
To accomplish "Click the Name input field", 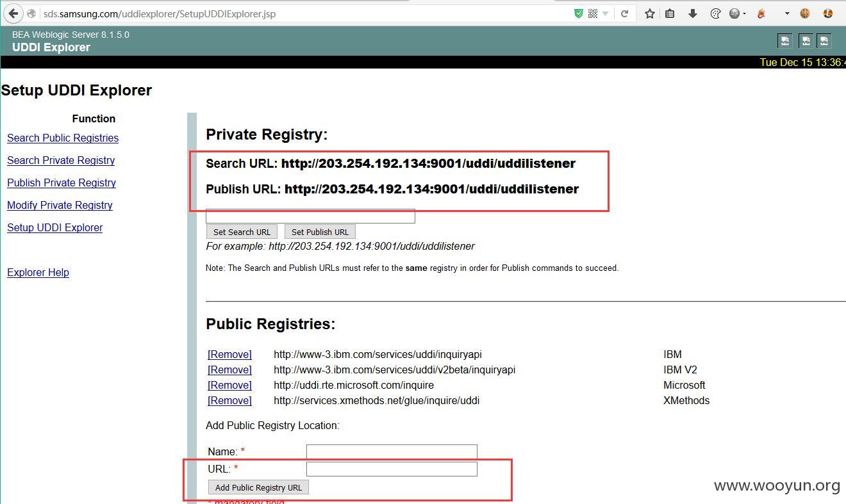I will pyautogui.click(x=392, y=451).
